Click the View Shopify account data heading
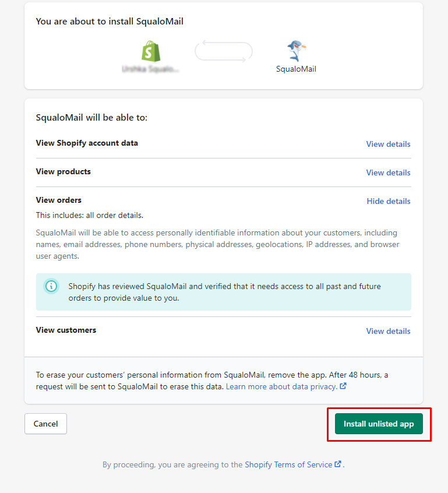 pyautogui.click(x=87, y=143)
